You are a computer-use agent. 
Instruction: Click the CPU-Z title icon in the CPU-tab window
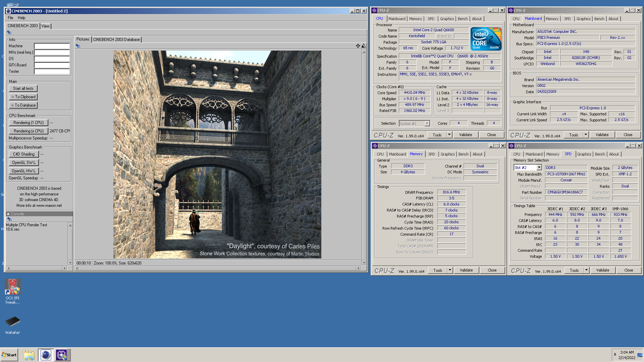click(x=374, y=10)
